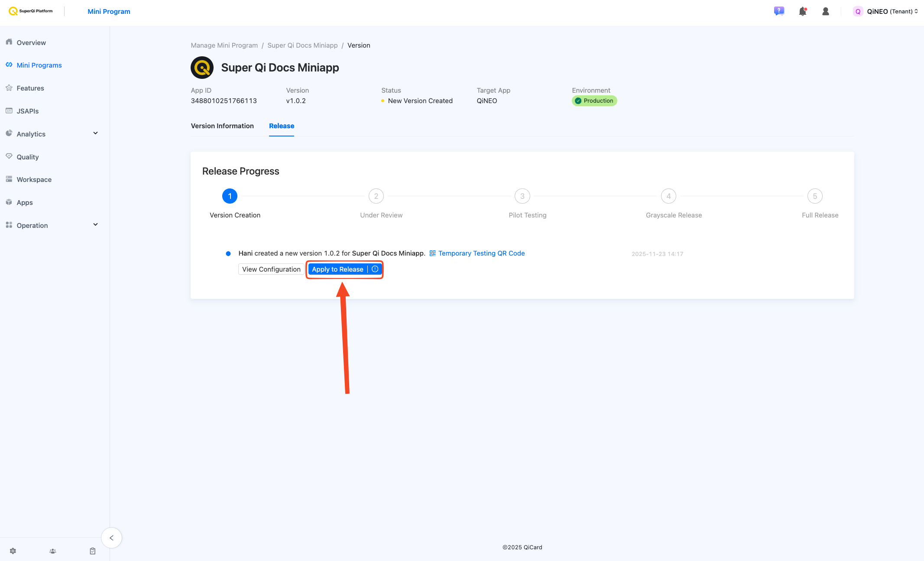Viewport: 924px width, 561px height.
Task: Click step 2 Under Review circle
Action: click(376, 196)
